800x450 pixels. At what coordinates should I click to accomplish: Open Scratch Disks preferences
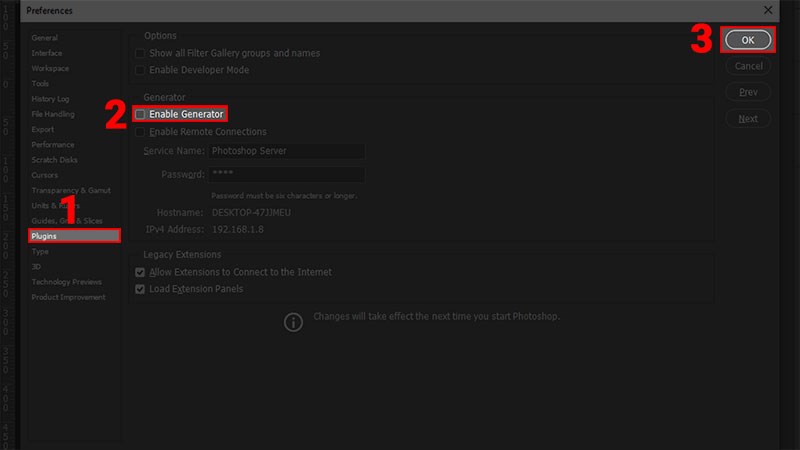(54, 160)
